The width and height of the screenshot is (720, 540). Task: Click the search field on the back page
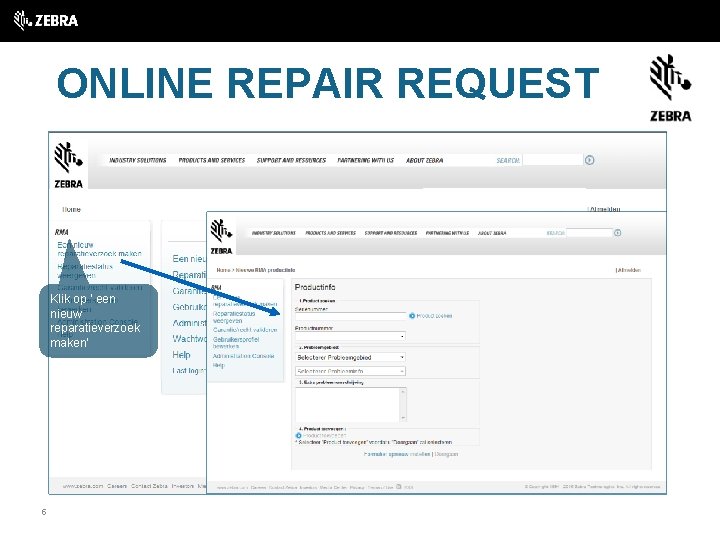pyautogui.click(x=553, y=160)
